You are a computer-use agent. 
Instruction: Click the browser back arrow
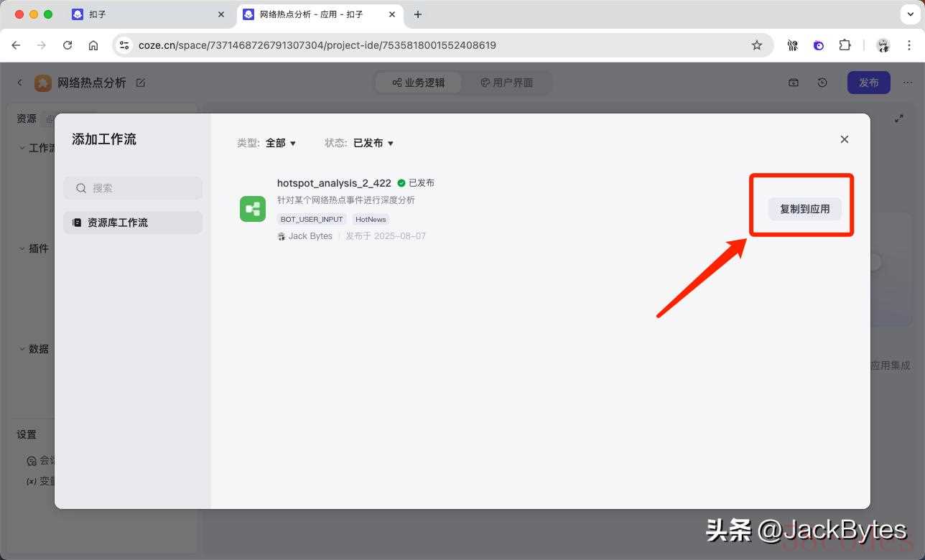[x=16, y=45]
